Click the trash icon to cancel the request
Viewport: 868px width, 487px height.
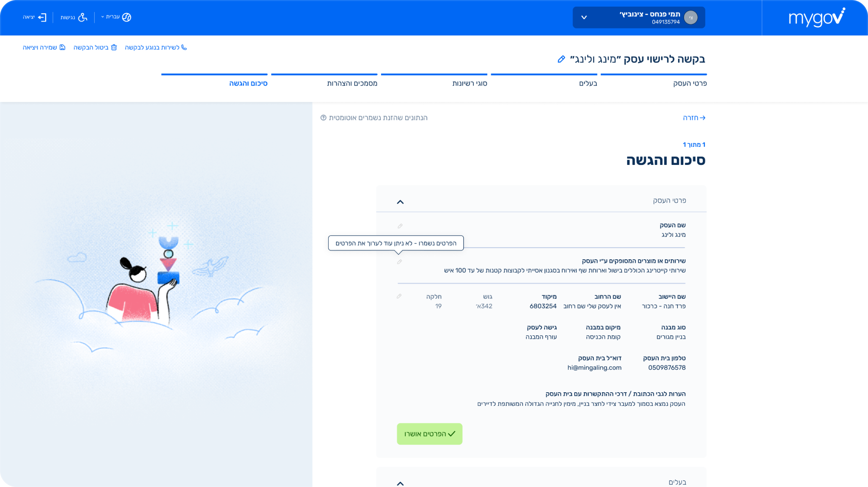coord(114,47)
